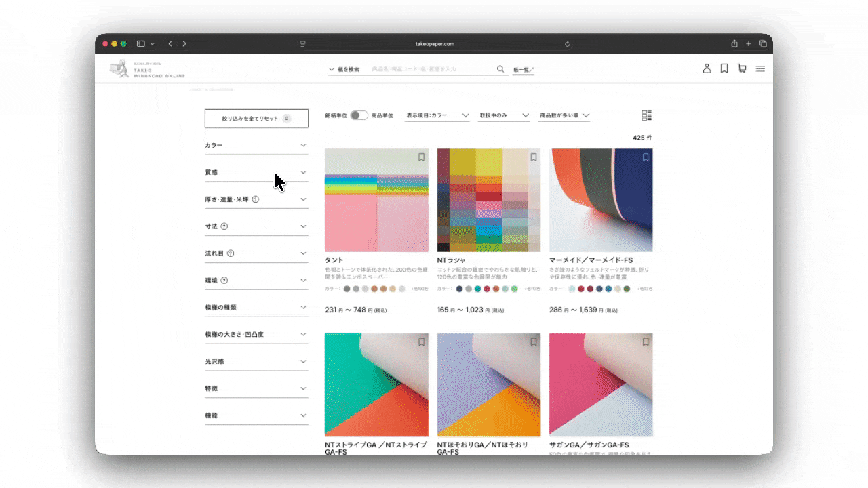Switch to list view layout icon

(646, 116)
